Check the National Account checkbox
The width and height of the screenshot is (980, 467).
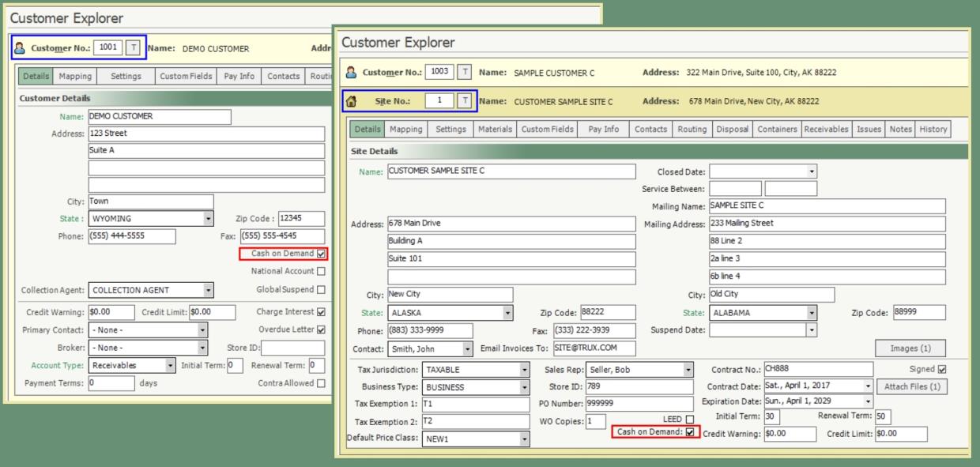(320, 271)
